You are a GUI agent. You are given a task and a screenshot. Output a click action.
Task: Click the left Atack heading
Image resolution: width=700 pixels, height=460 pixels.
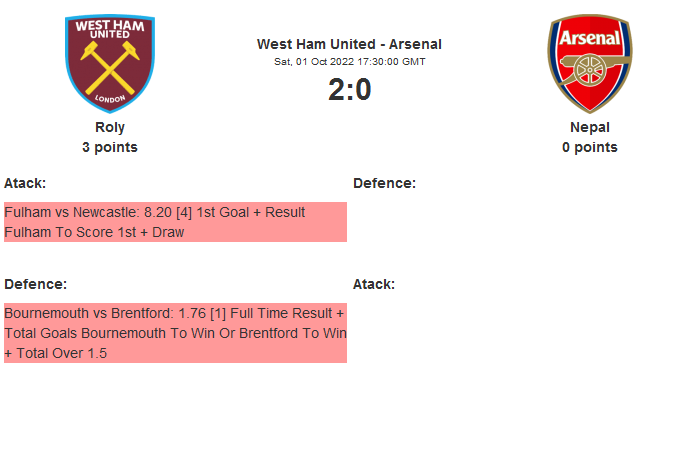[x=25, y=183]
